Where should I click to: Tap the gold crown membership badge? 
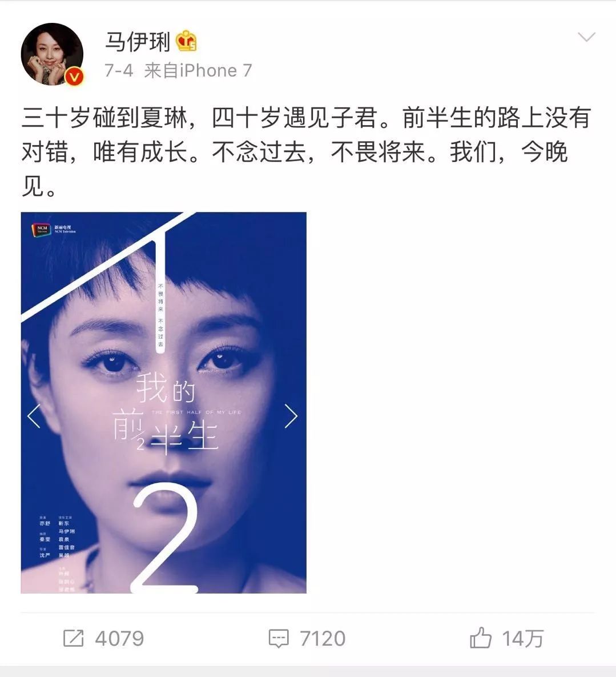coord(186,41)
